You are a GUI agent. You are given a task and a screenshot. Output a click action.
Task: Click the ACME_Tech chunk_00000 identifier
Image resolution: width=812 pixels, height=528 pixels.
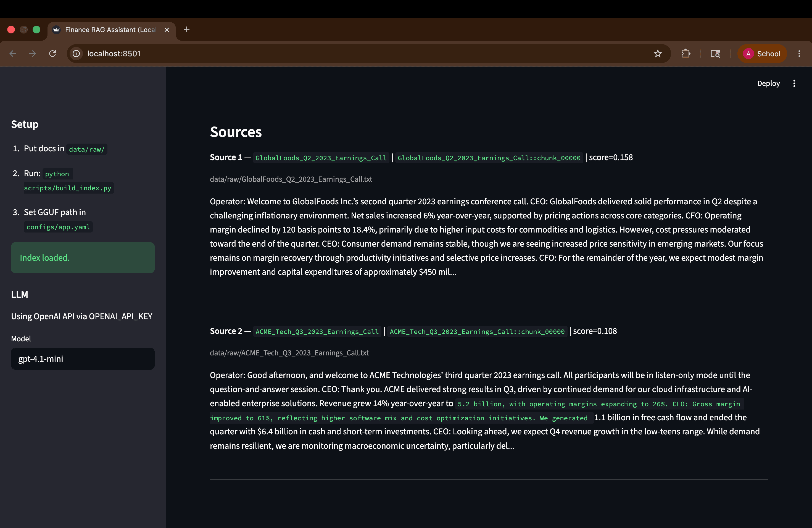pos(477,331)
